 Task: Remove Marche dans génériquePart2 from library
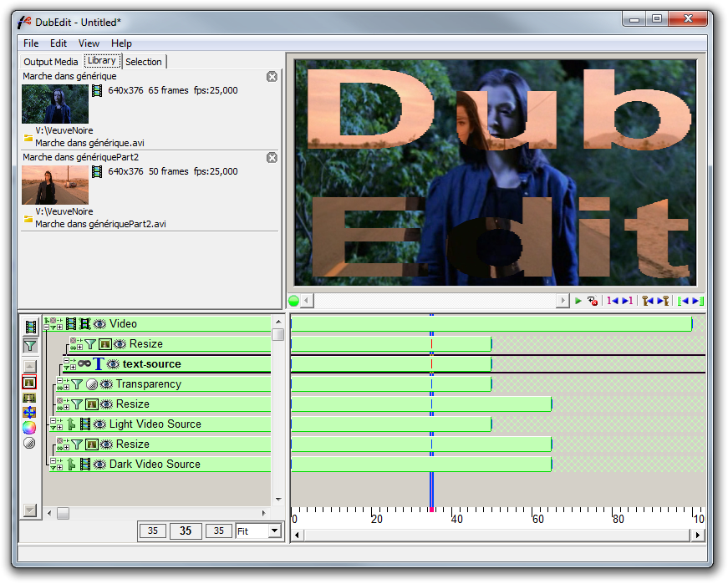tap(272, 157)
